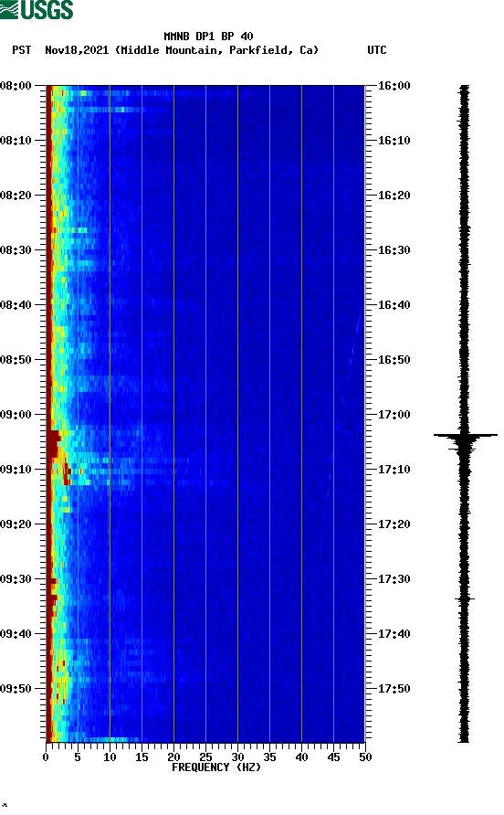Viewport: 504px width, 815px height.
Task: Click the 15 Hz frequency axis label
Action: click(142, 757)
